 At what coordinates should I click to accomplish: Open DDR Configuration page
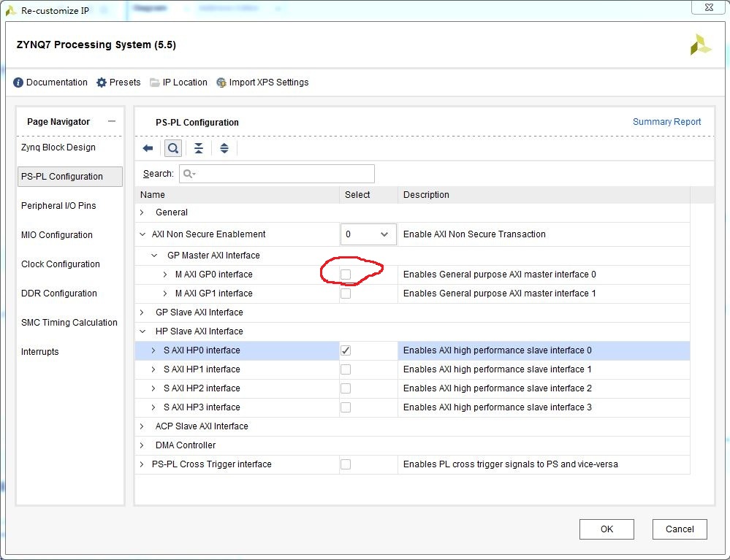coord(58,294)
